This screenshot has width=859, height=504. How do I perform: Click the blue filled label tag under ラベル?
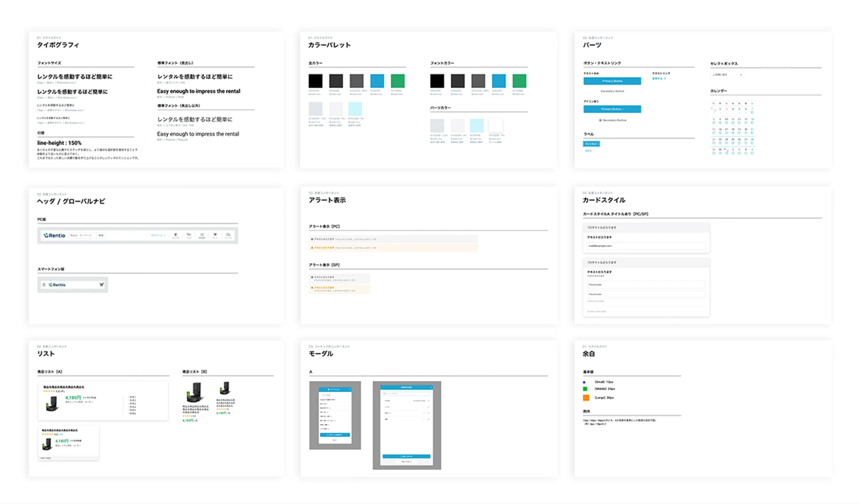pos(591,144)
